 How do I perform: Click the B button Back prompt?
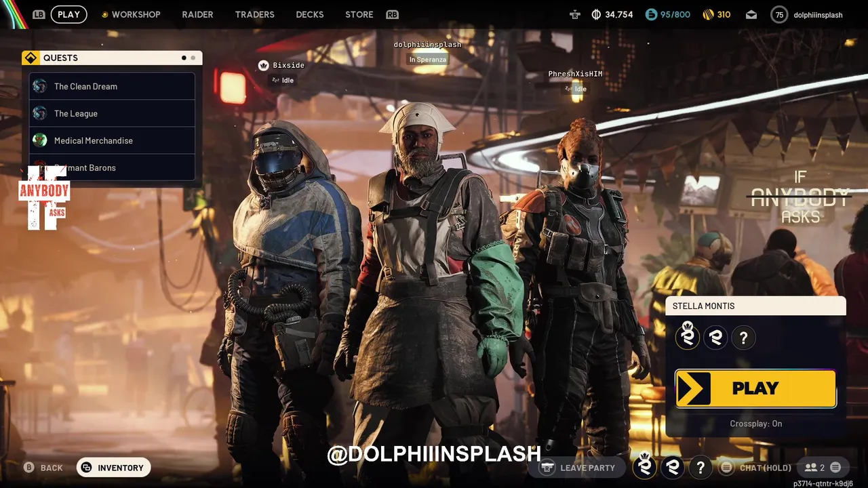[43, 468]
